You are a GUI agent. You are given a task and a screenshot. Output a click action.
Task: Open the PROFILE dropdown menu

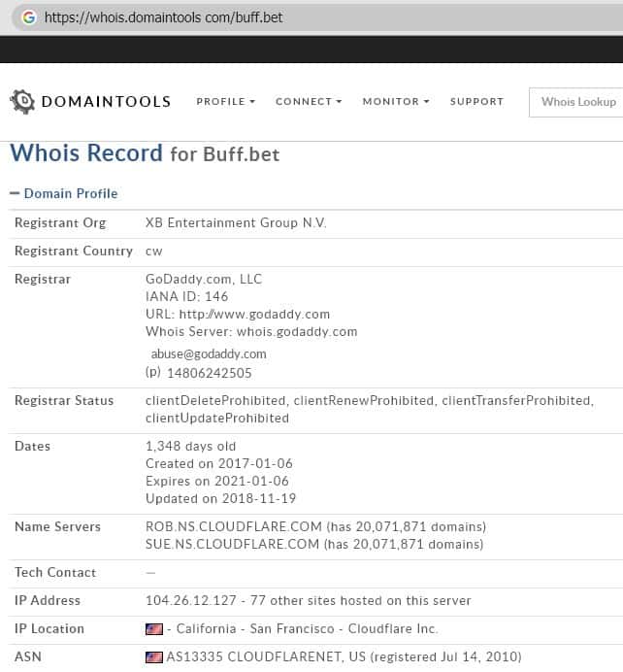tap(225, 102)
